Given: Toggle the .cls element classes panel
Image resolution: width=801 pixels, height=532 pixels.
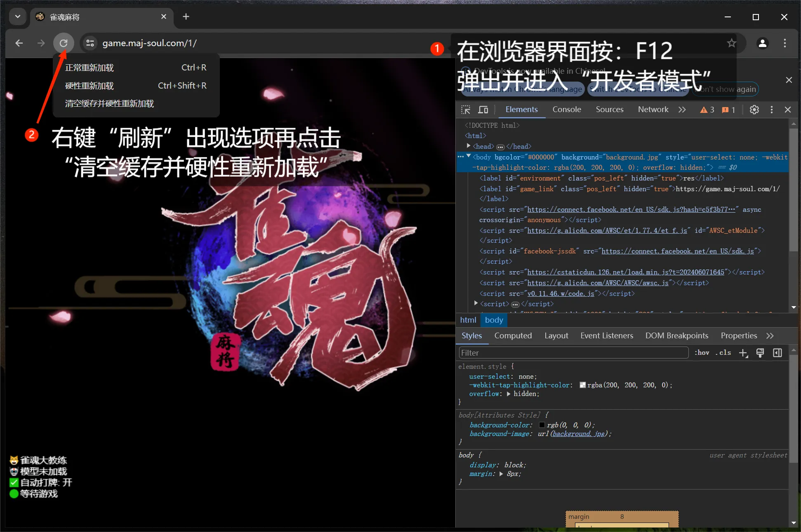Looking at the screenshot, I should tap(723, 353).
